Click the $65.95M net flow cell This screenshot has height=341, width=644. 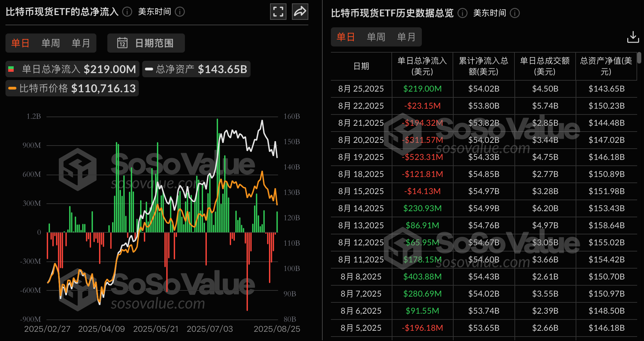(x=422, y=243)
